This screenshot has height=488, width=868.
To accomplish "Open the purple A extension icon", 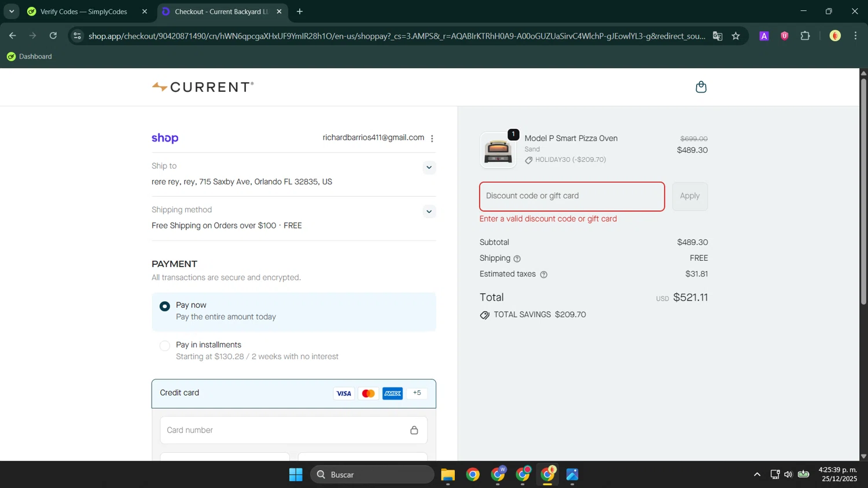I will click(x=764, y=36).
